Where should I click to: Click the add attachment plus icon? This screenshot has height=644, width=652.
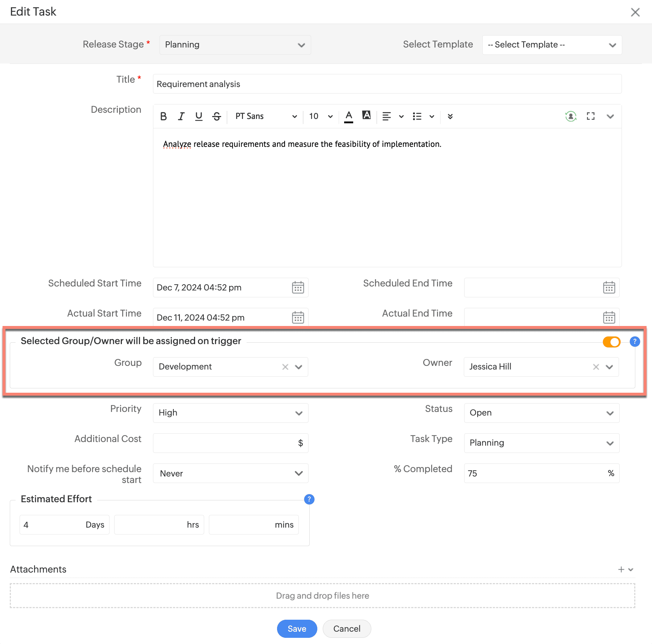click(x=621, y=569)
